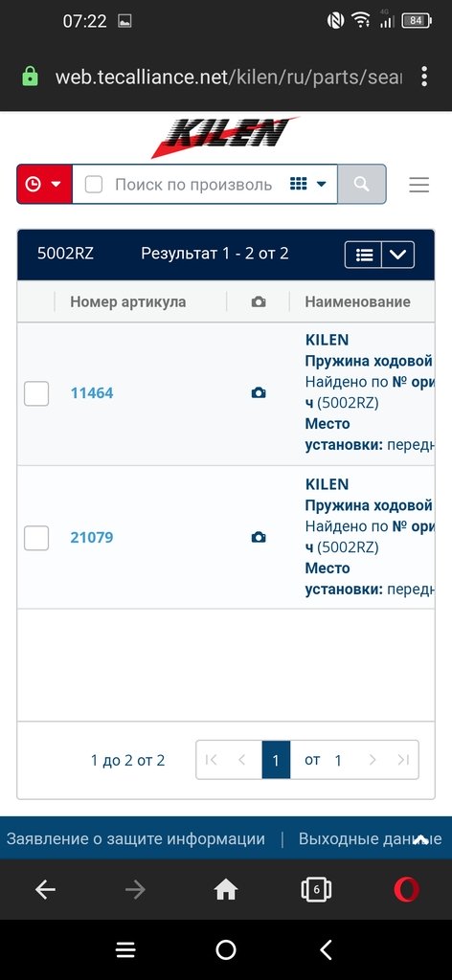The height and width of the screenshot is (980, 452).
Task: Expand the search type grid dropdown
Action: 308,184
